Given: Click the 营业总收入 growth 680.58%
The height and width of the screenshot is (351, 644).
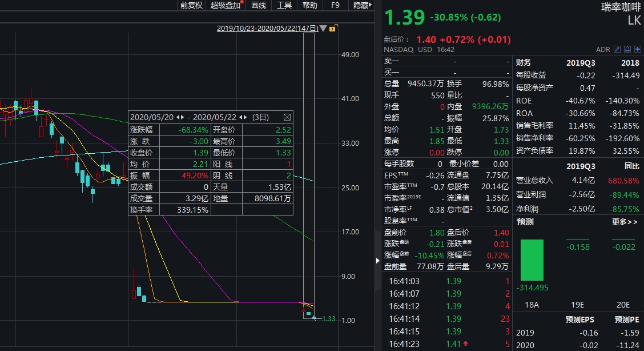Looking at the screenshot, I should coord(623,181).
